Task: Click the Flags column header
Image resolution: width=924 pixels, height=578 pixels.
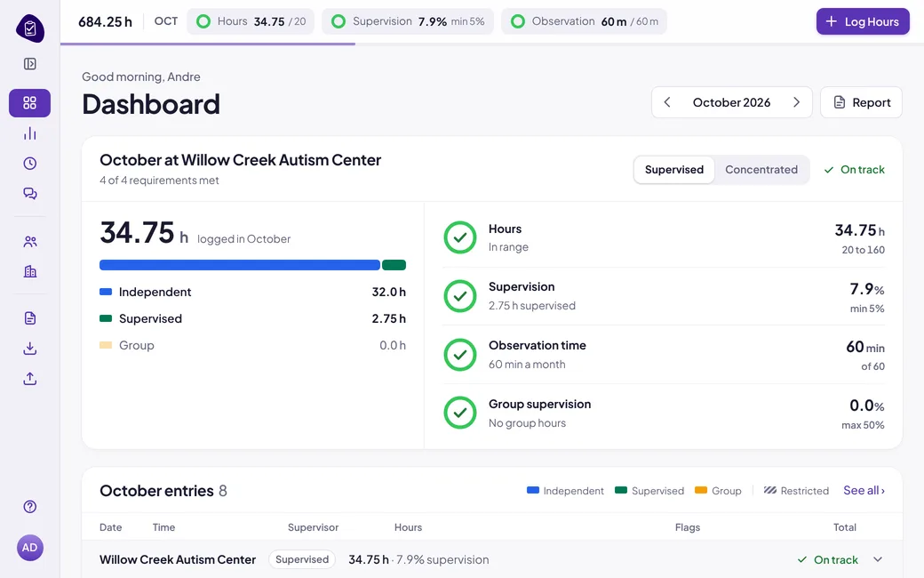Action: click(688, 527)
